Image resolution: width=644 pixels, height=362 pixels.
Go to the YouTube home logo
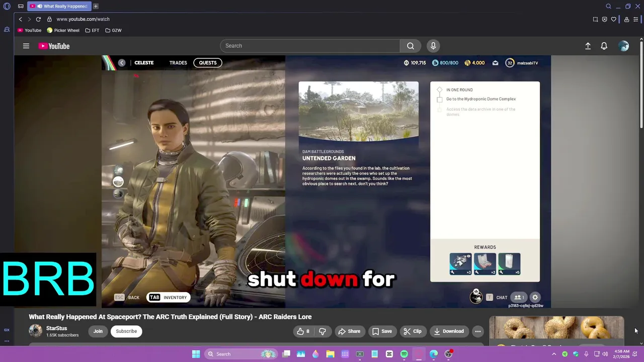(54, 46)
